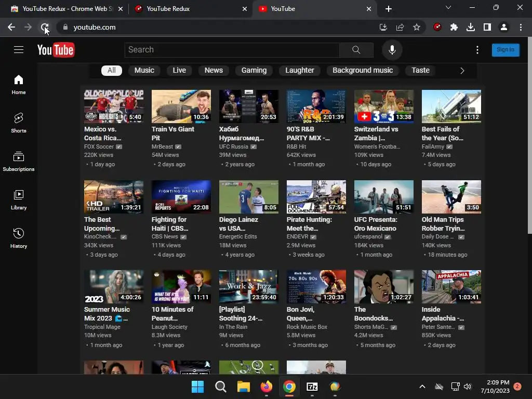The height and width of the screenshot is (399, 532).
Task: Select the Music filter chip
Action: pos(144,70)
